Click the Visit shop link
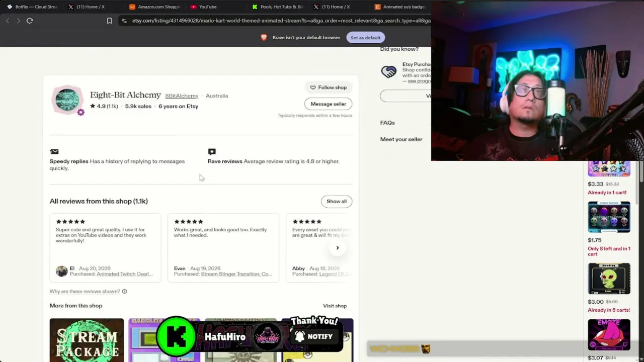Screen dimensions: 644x362 tap(335, 306)
